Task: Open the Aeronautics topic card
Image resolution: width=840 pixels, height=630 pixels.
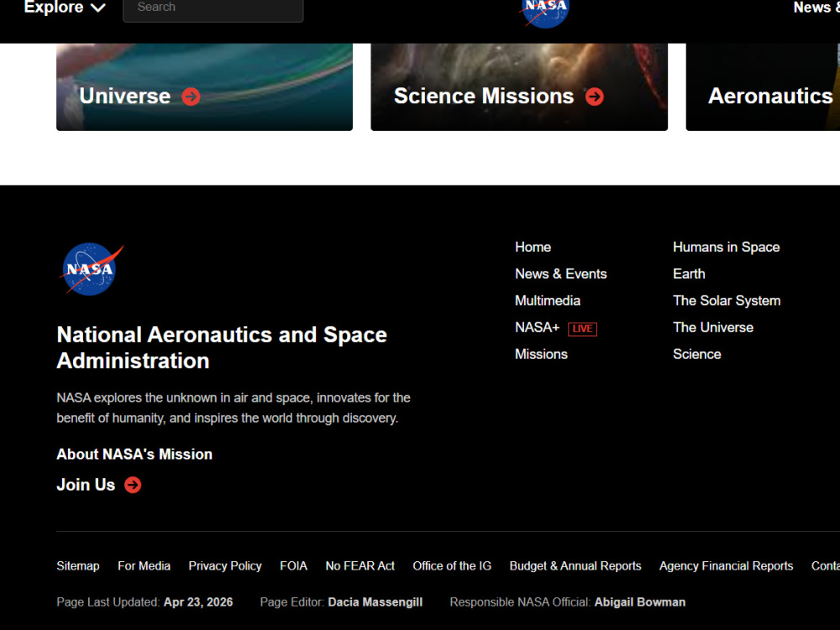Action: pos(763,87)
